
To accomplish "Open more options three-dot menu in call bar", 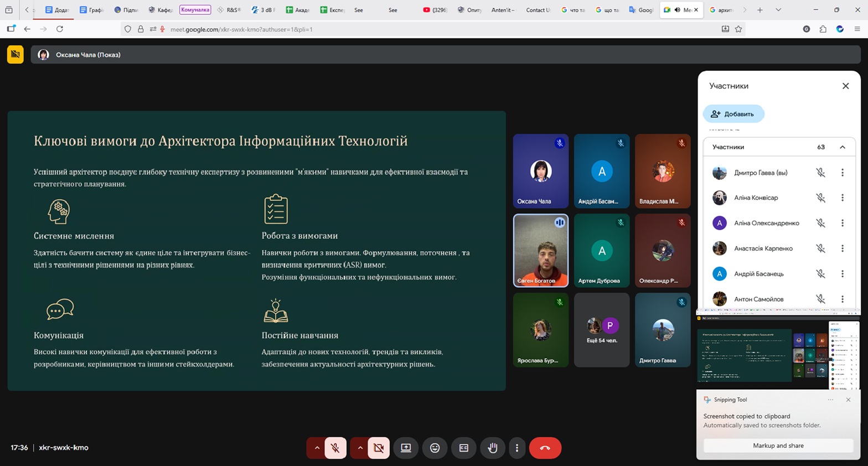I will coord(517,448).
